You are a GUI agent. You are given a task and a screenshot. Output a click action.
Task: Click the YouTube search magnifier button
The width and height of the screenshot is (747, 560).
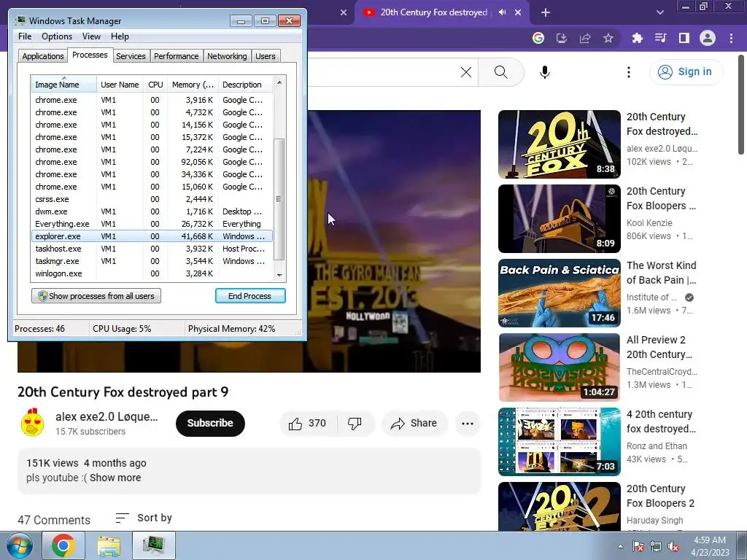(500, 72)
